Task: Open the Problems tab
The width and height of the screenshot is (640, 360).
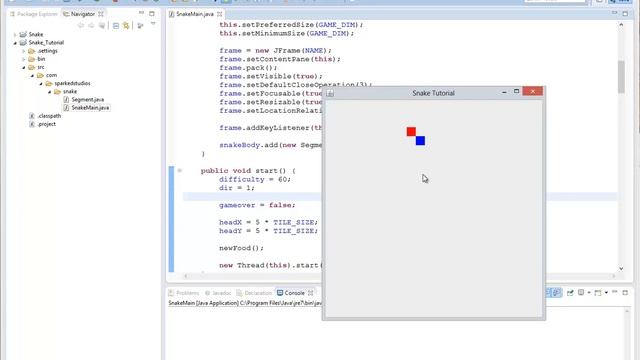Action: tap(184, 293)
